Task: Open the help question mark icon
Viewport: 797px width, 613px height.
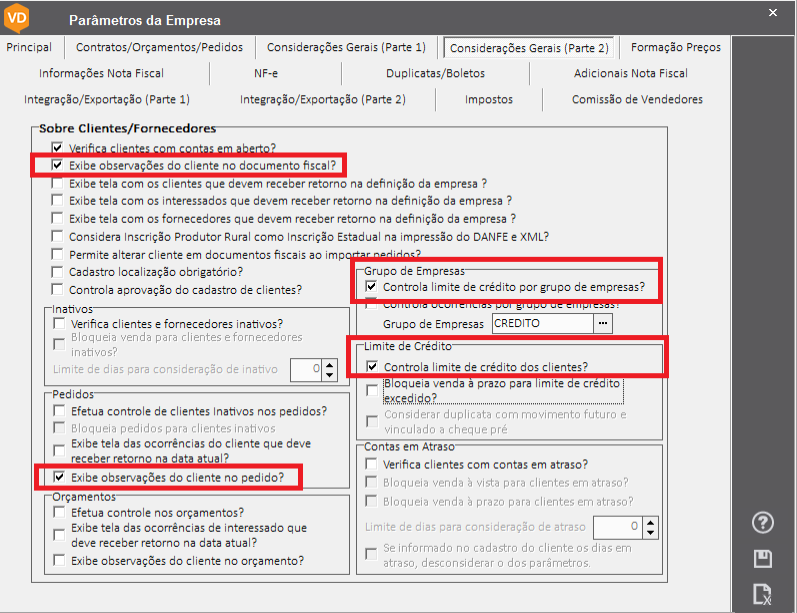Action: click(x=762, y=523)
